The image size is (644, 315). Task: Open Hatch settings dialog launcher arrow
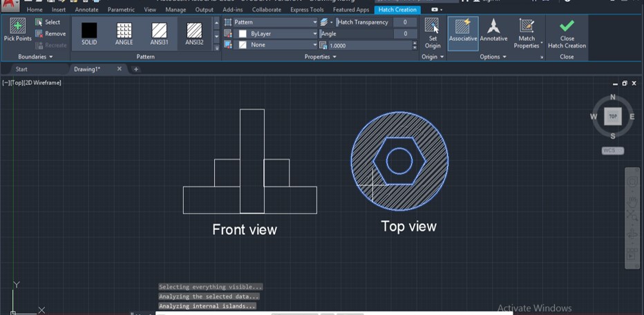[542, 57]
